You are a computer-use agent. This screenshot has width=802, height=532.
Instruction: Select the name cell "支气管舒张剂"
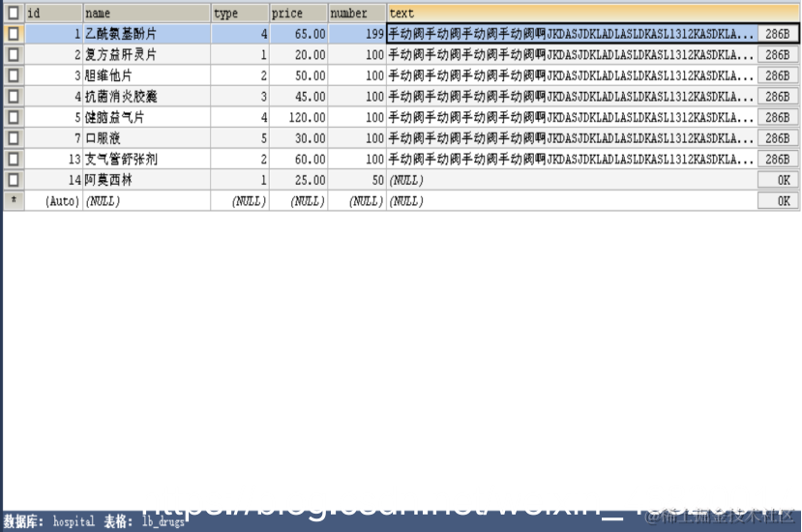pyautogui.click(x=147, y=159)
